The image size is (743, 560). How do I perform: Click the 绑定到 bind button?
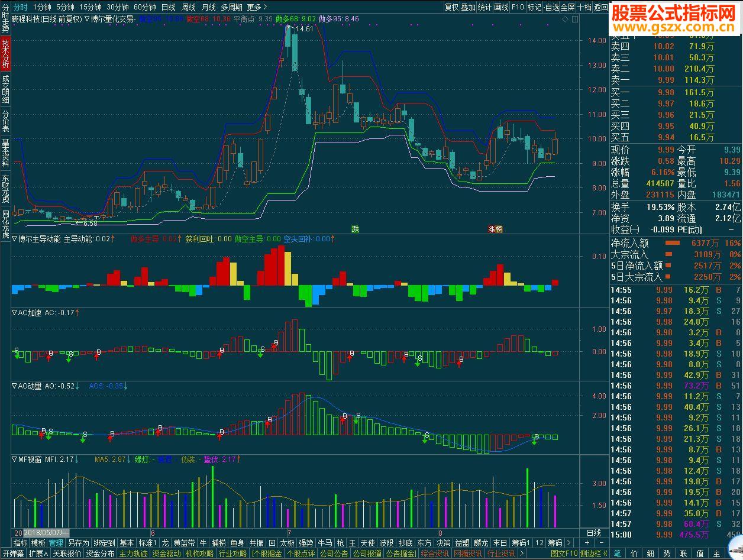(104, 543)
